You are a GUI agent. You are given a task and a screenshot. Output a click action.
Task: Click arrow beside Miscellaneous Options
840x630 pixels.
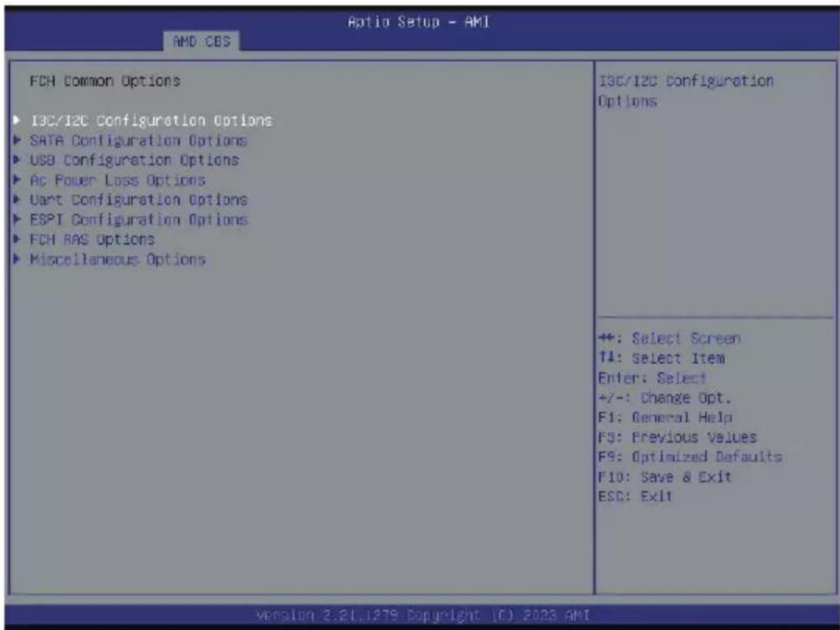click(x=17, y=259)
